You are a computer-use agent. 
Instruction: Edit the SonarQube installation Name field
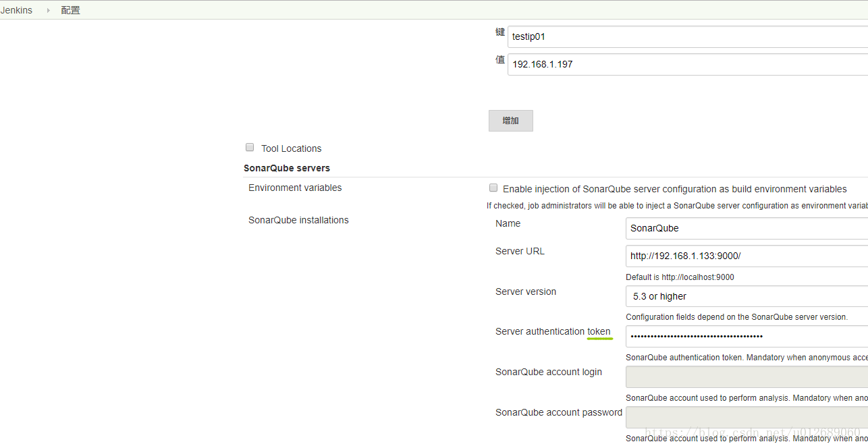click(x=747, y=228)
